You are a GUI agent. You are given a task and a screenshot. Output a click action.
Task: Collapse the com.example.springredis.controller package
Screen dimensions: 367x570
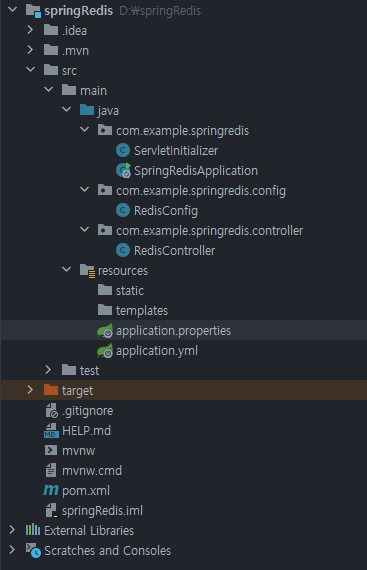(x=84, y=229)
